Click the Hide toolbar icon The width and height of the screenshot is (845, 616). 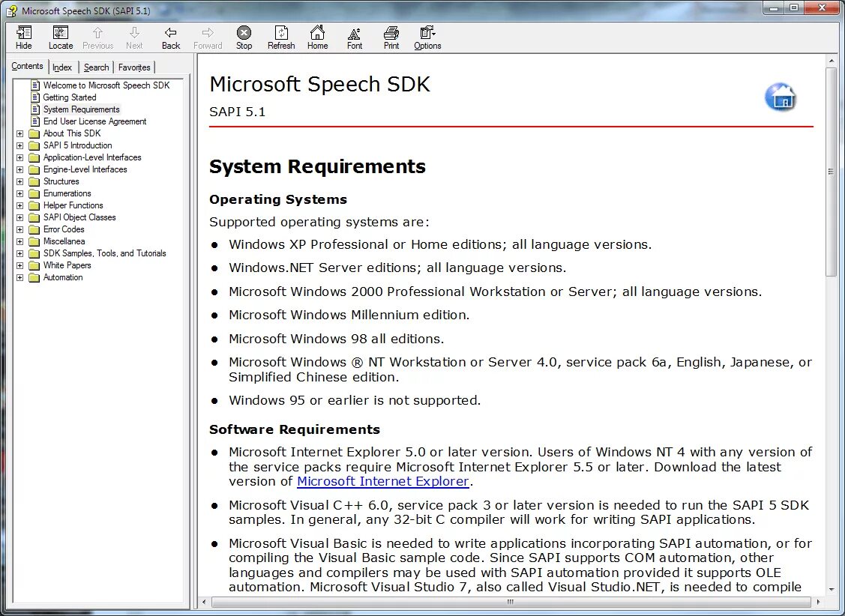(x=24, y=37)
